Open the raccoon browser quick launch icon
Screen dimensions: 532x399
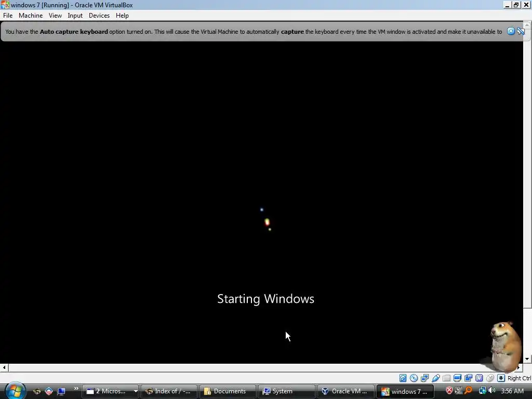click(37, 391)
